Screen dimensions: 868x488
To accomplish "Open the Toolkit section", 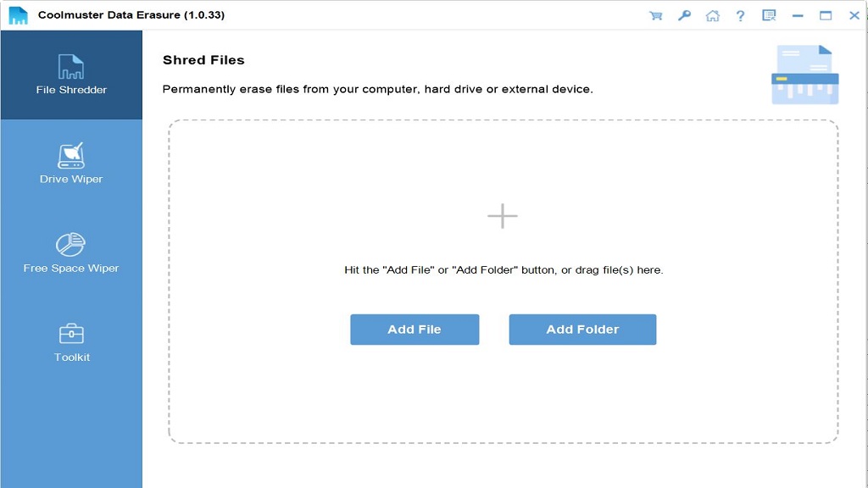I will tap(71, 341).
